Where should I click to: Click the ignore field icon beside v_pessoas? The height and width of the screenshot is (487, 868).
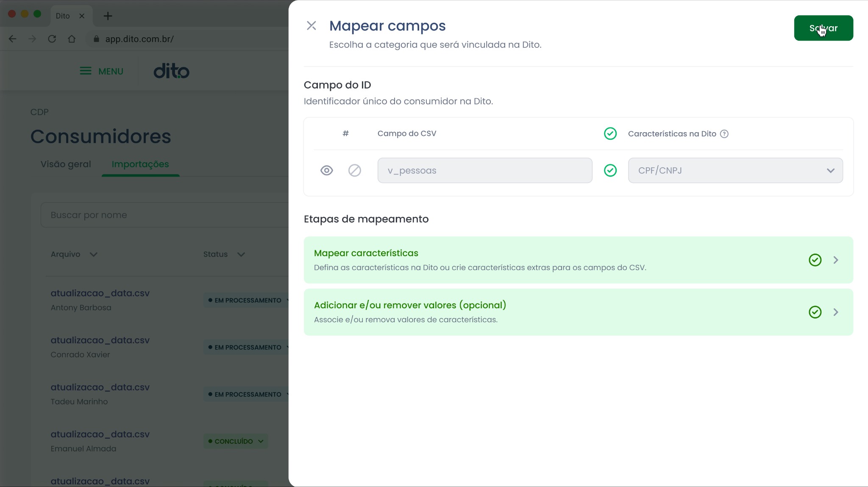355,171
